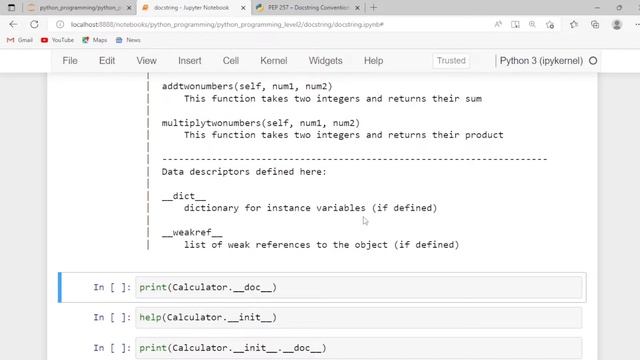This screenshot has height=360, width=640.
Task: Open the tab actions menu icon
Action: tap(11, 7)
